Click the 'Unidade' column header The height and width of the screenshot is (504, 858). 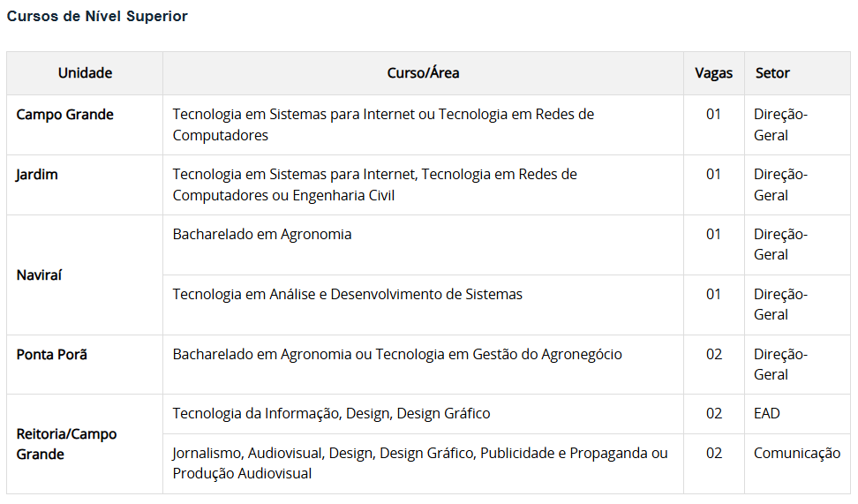click(x=85, y=73)
